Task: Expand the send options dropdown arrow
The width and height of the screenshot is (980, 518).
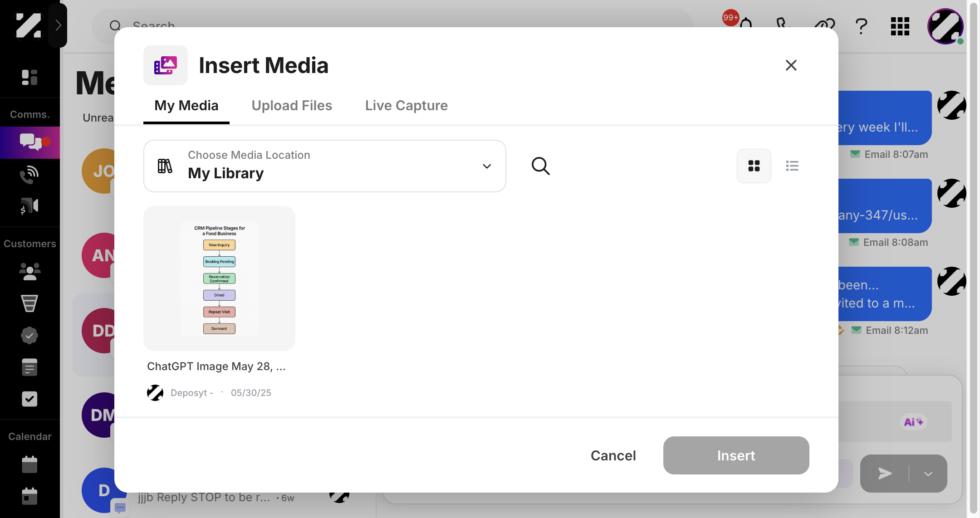Action: [928, 474]
